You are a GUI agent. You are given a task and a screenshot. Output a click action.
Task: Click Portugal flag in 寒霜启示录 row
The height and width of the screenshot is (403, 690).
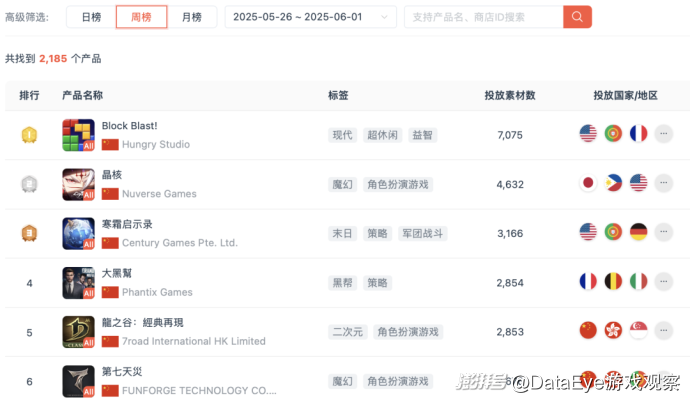coord(613,232)
